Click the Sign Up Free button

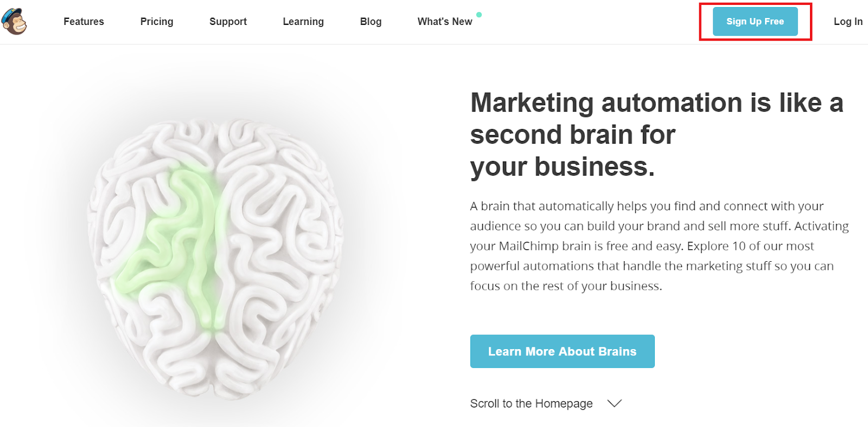[755, 22]
